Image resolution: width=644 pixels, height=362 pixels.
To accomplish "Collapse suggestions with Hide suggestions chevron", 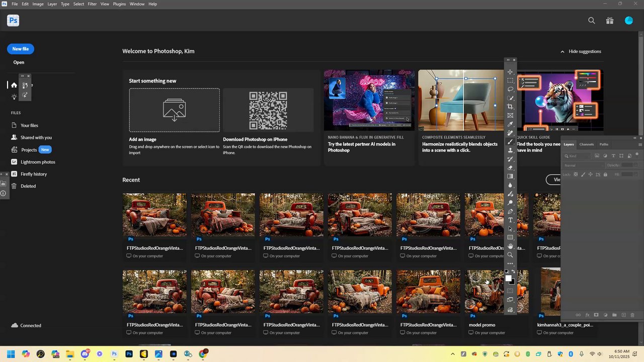I will point(562,51).
